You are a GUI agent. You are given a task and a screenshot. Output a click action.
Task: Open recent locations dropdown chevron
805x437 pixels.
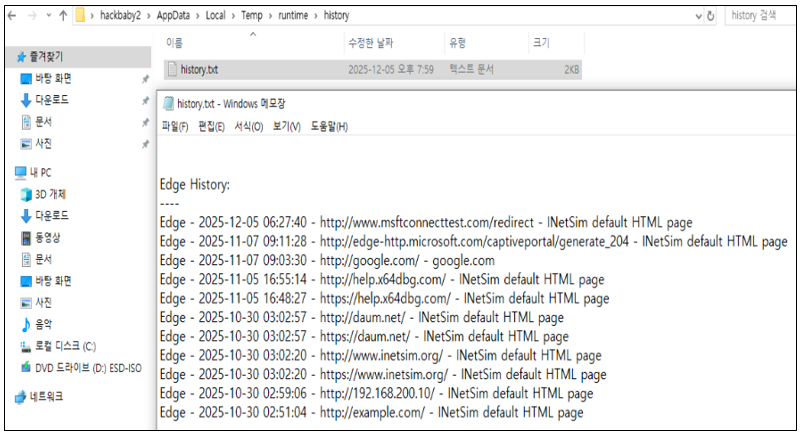[x=49, y=16]
